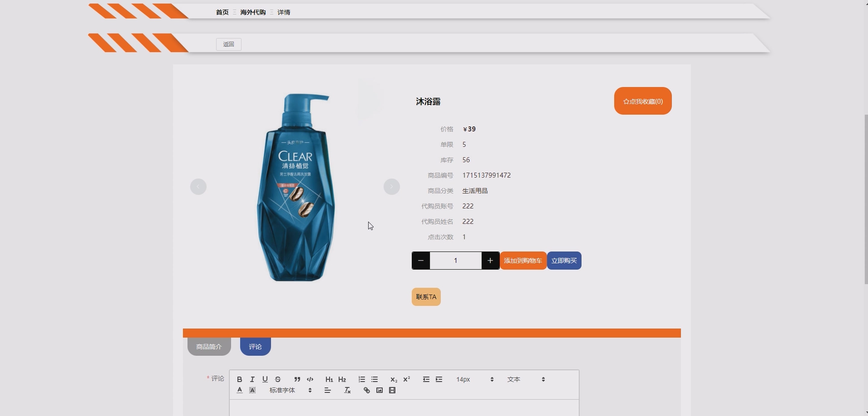Open the background highlight color picker
The image size is (868, 416).
252,390
